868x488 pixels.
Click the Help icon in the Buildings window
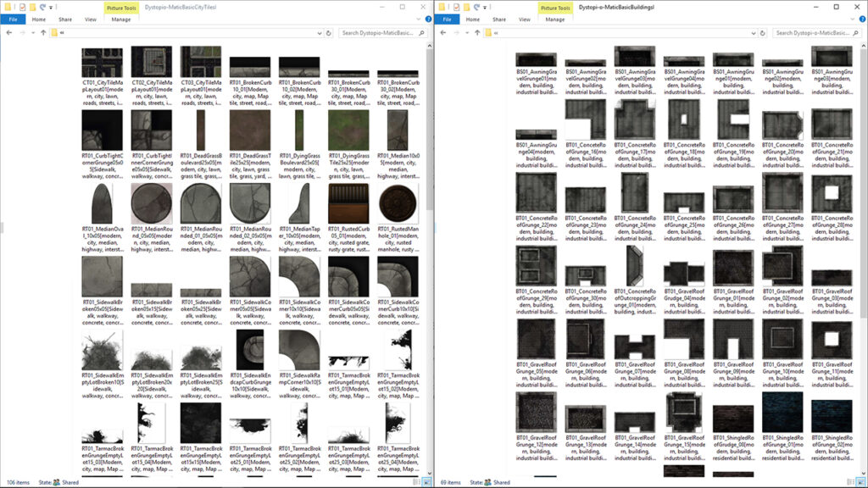(x=863, y=19)
